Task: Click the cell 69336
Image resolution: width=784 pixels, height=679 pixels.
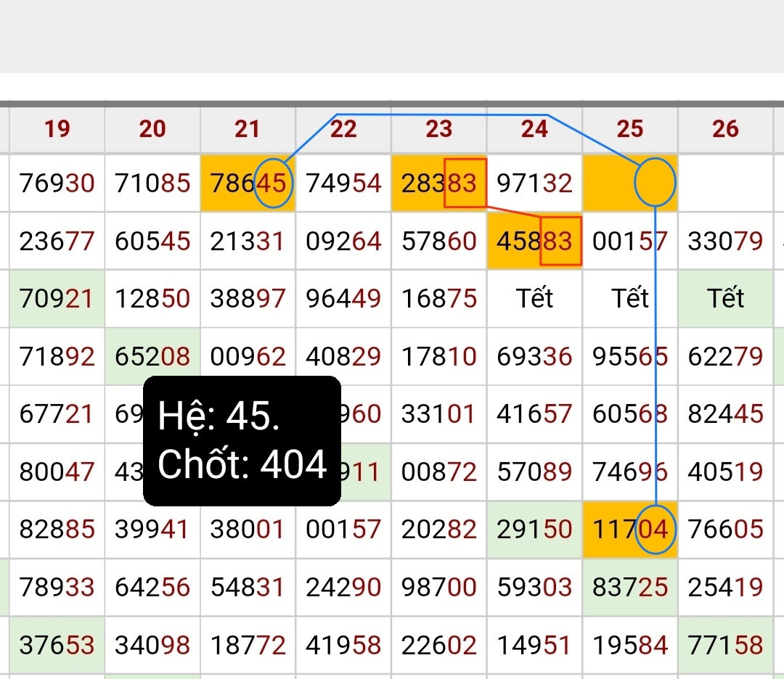Action: pyautogui.click(x=534, y=356)
